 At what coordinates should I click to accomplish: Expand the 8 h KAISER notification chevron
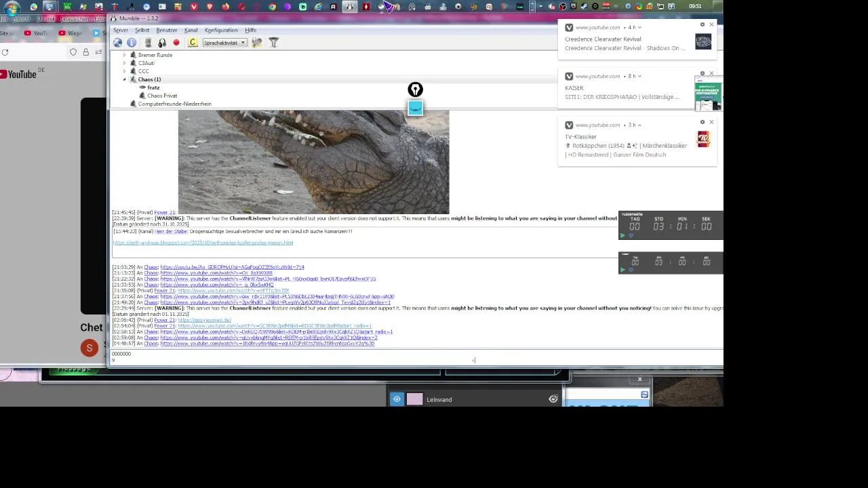pos(639,77)
